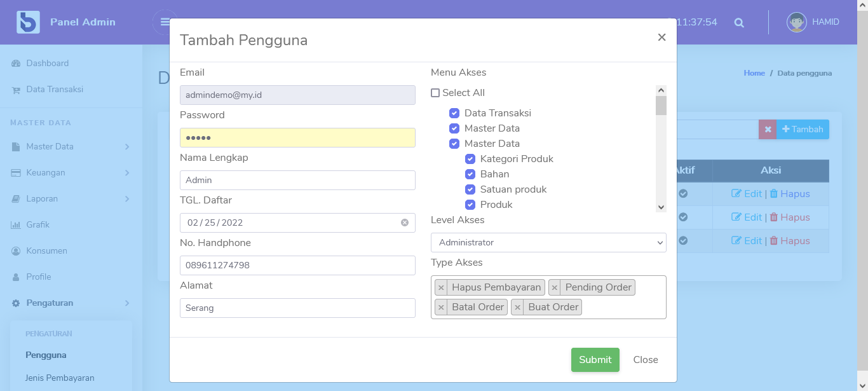Click the Laporan book icon
The width and height of the screenshot is (868, 391).
pos(16,199)
